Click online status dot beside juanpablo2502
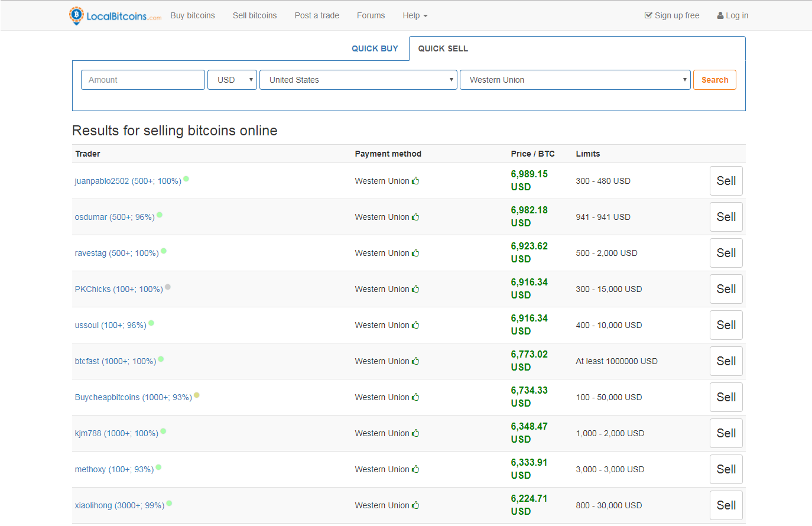812x526 pixels. pos(186,178)
